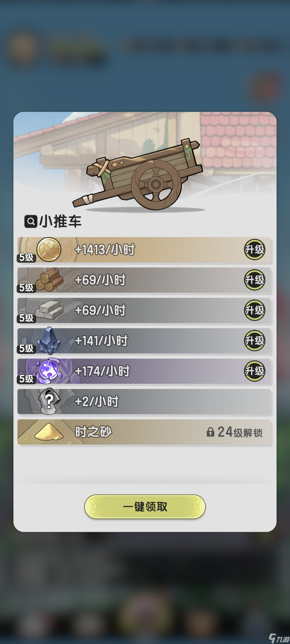Upgrade the stone bricks production

[255, 310]
